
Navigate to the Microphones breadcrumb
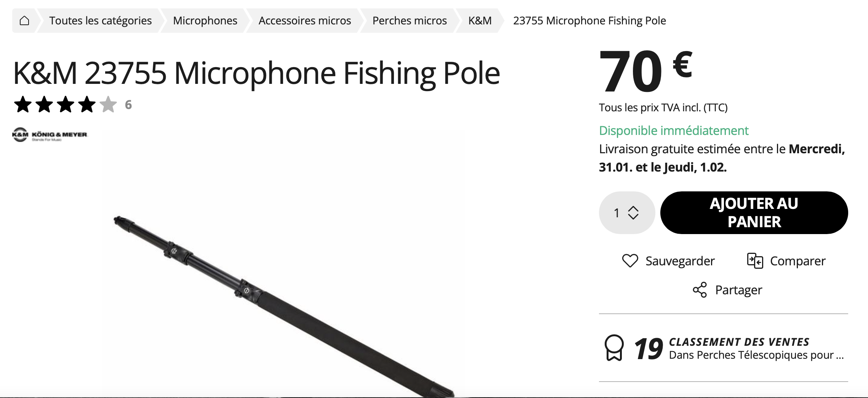tap(205, 21)
